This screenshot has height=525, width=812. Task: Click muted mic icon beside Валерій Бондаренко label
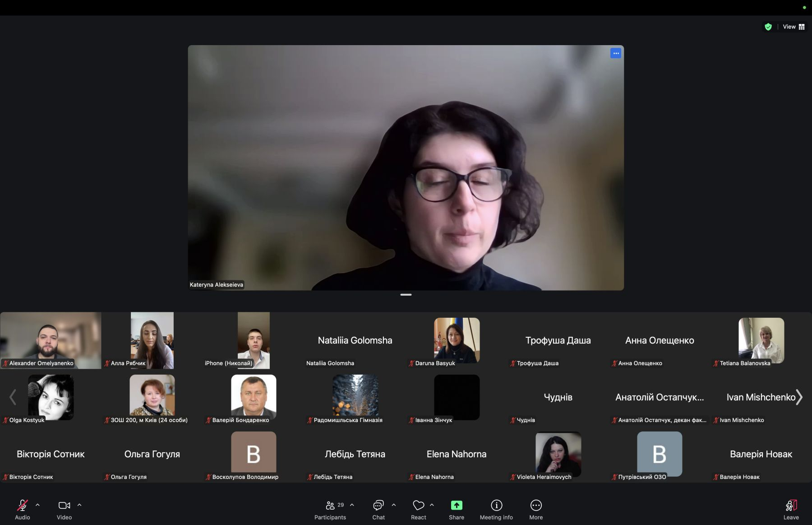[208, 420]
